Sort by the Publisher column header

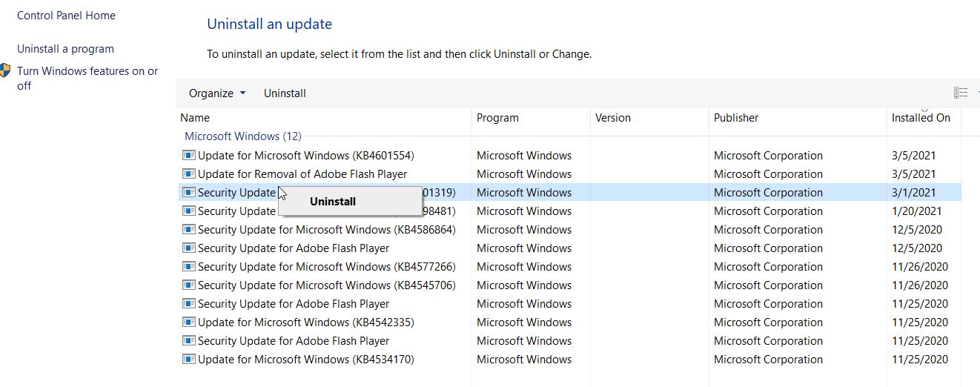(736, 118)
